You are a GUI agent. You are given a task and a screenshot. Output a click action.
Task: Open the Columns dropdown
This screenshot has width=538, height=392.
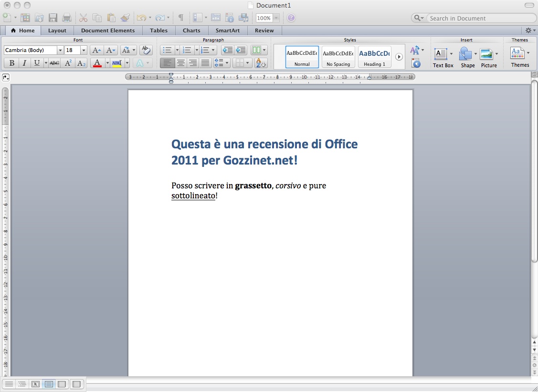[259, 51]
